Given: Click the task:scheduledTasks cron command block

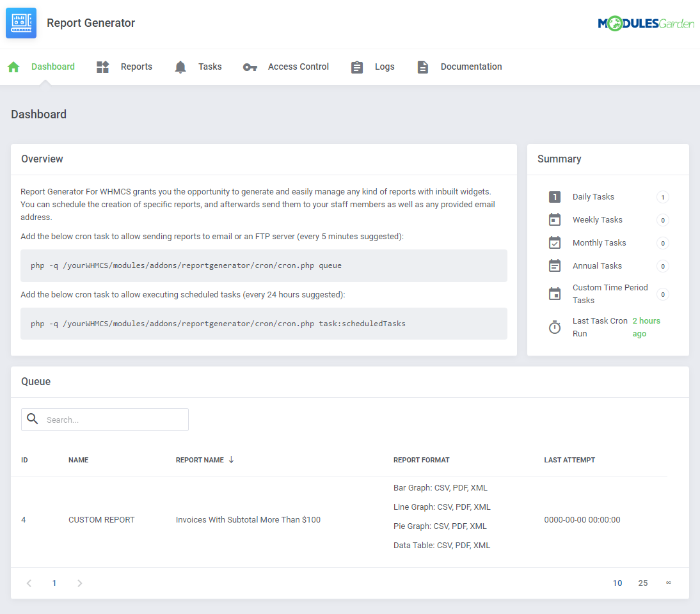Looking at the screenshot, I should pos(264,324).
